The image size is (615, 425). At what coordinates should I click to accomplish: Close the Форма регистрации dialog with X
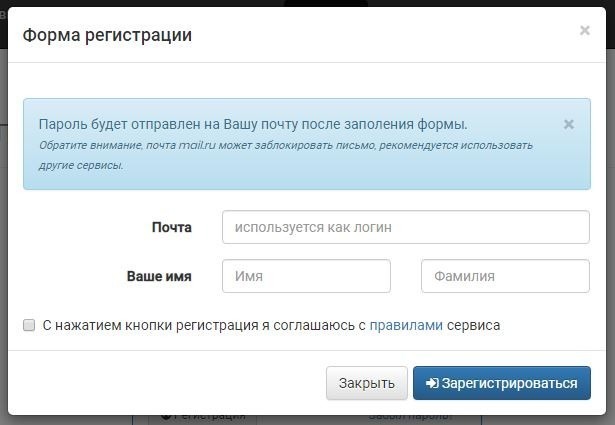(584, 30)
